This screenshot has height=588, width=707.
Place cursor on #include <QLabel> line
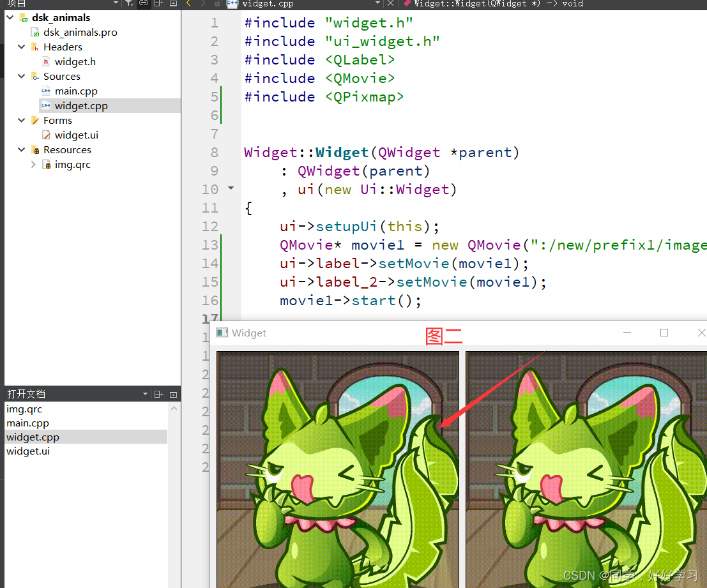pos(320,59)
